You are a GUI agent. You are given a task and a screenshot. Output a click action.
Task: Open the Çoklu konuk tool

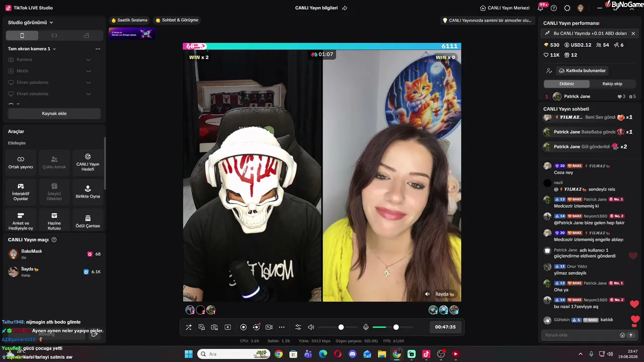(x=54, y=162)
